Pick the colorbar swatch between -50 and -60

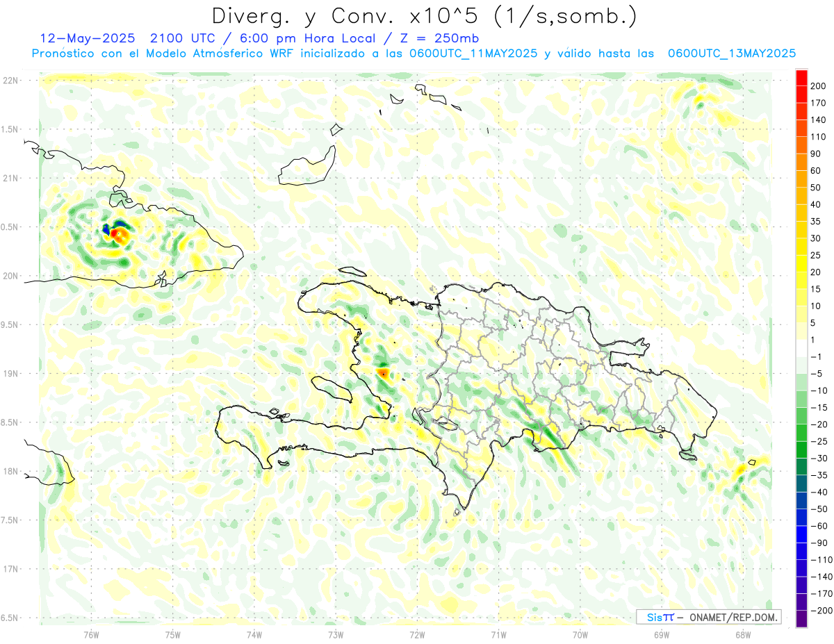tap(802, 518)
